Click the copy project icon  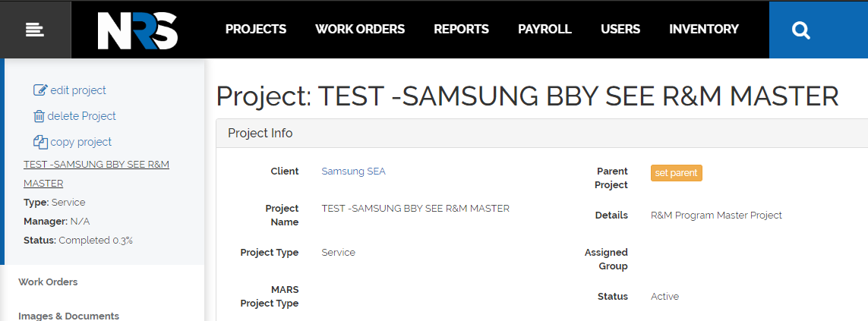[40, 142]
